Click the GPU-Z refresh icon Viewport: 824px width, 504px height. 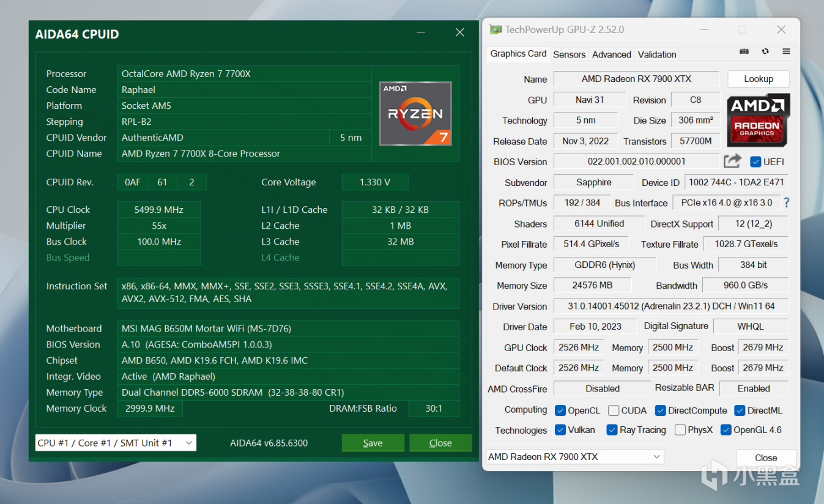(765, 52)
